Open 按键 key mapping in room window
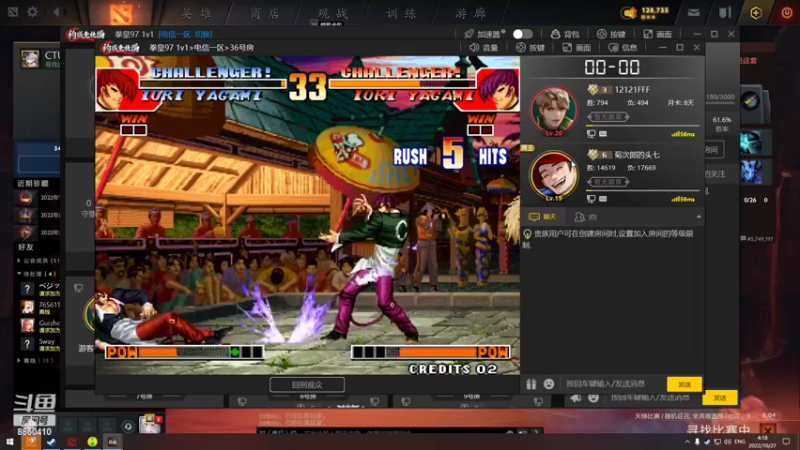Screen dimensions: 800x450 click(530, 47)
